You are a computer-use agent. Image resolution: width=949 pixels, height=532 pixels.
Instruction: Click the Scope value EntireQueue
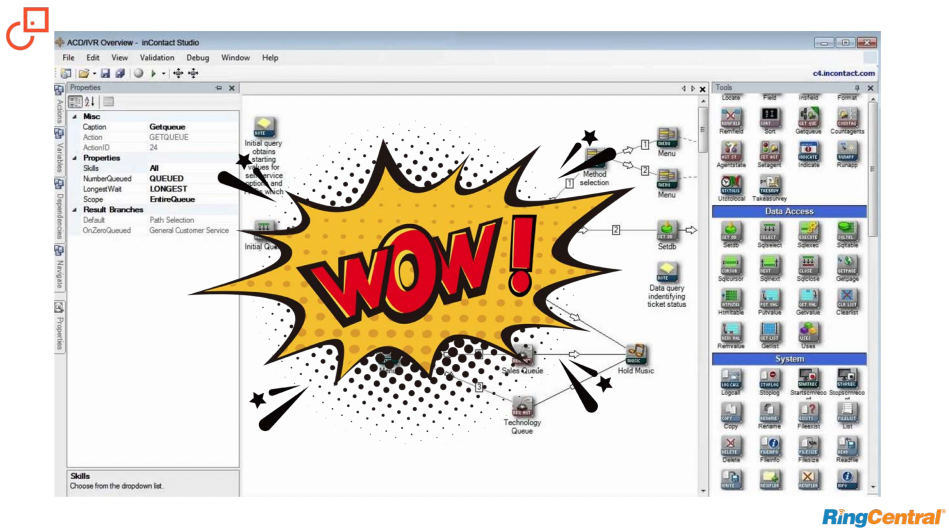172,200
